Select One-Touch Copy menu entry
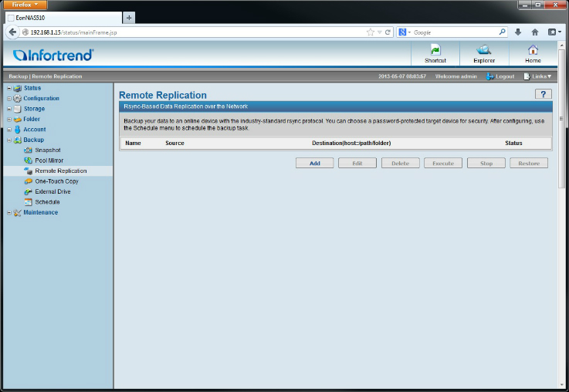 [56, 181]
